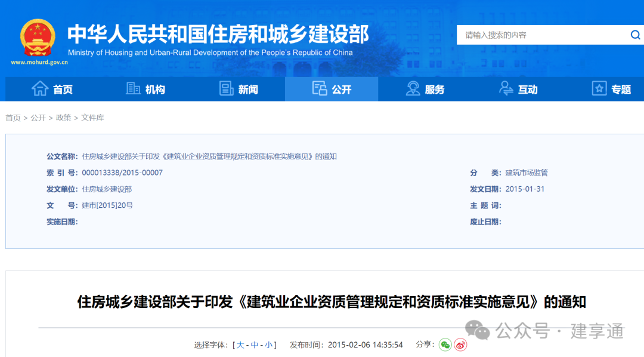This screenshot has width=644, height=357.
Task: Open the 首页 navigation tab
Action: [52, 89]
